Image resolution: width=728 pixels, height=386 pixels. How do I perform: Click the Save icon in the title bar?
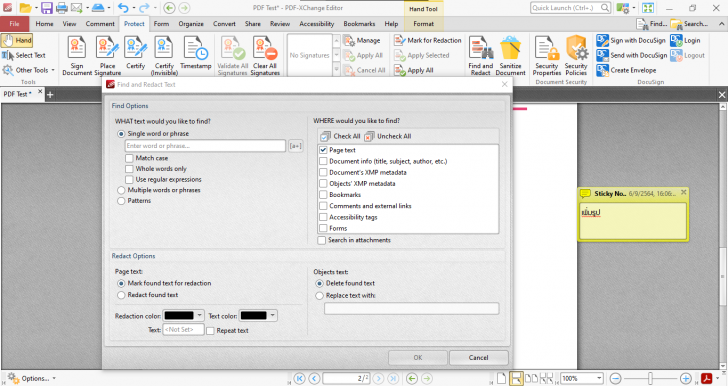click(x=47, y=8)
